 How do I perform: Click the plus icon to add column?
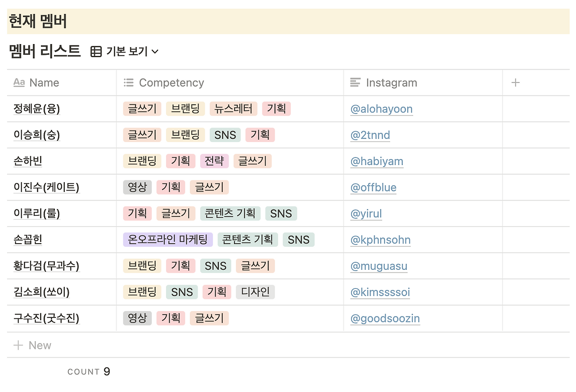pyautogui.click(x=516, y=83)
